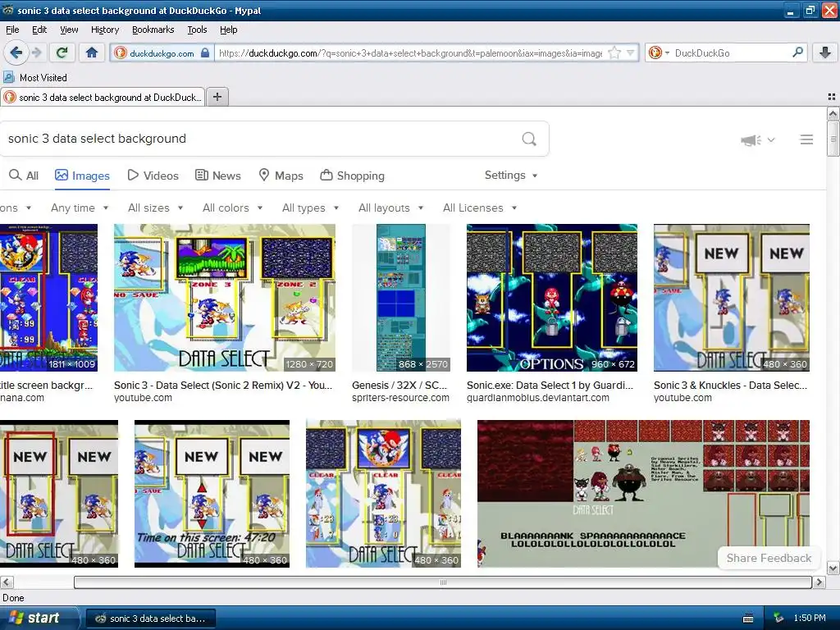The image size is (840, 630).
Task: Expand the chevron beside the megaphone icon
Action: click(x=771, y=139)
